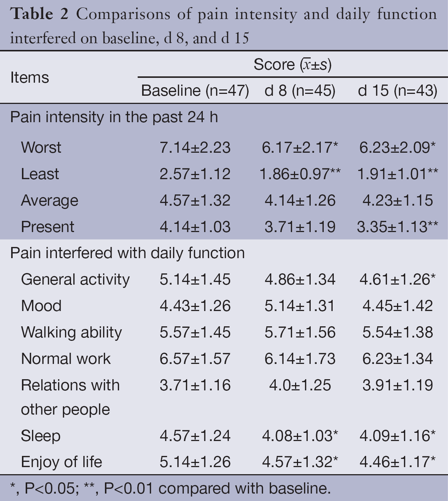The width and height of the screenshot is (448, 501).
Task: Click the Sleep d 15 value 4.09±1.16
Action: (397, 436)
